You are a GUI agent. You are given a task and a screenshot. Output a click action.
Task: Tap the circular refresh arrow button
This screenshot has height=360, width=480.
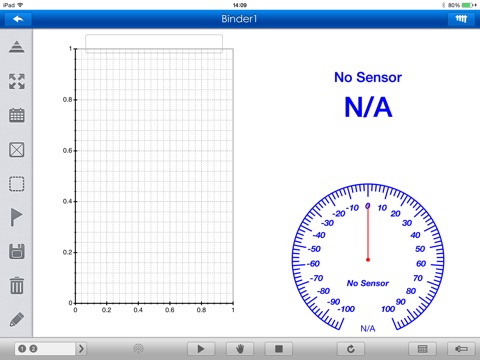(x=351, y=349)
